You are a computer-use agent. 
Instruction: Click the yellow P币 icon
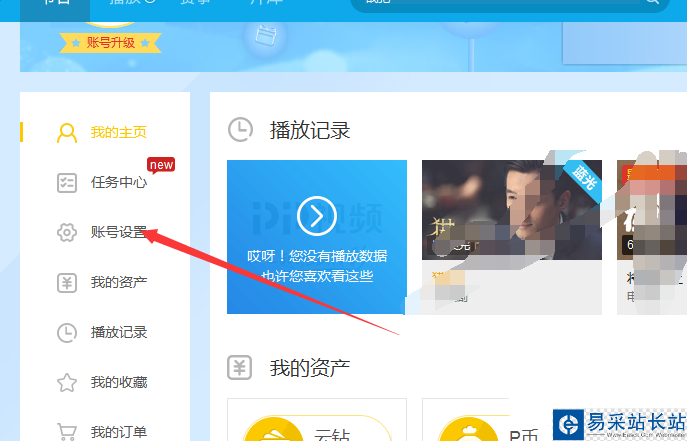(x=468, y=429)
